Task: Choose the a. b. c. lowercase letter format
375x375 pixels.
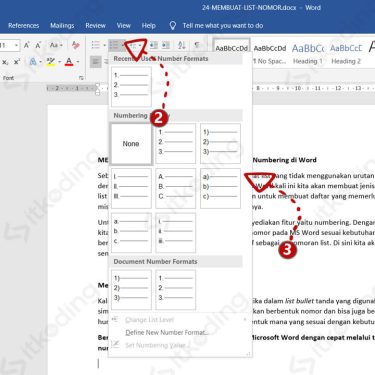Action: tap(131, 233)
